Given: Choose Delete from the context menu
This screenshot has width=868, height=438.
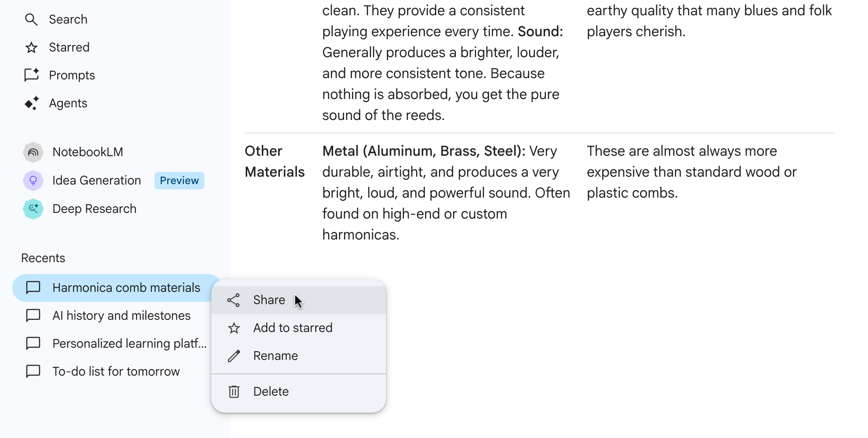Looking at the screenshot, I should click(271, 392).
